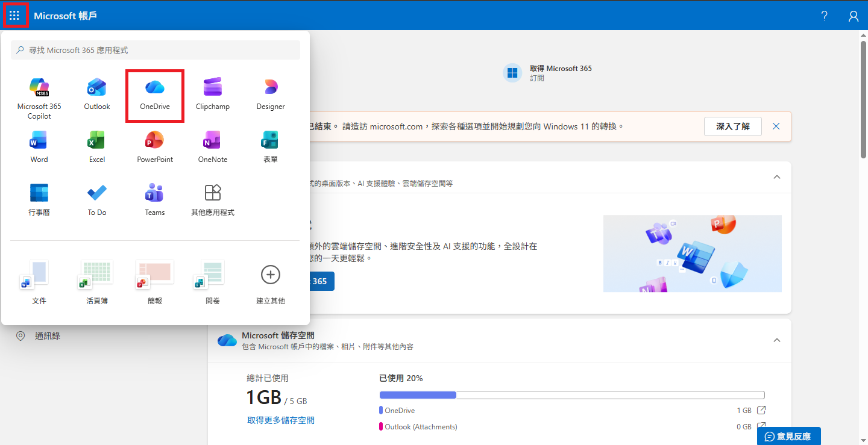Screen dimensions: 868x445
Task: Create a new Forms survey (問卷)
Action: pyautogui.click(x=213, y=282)
